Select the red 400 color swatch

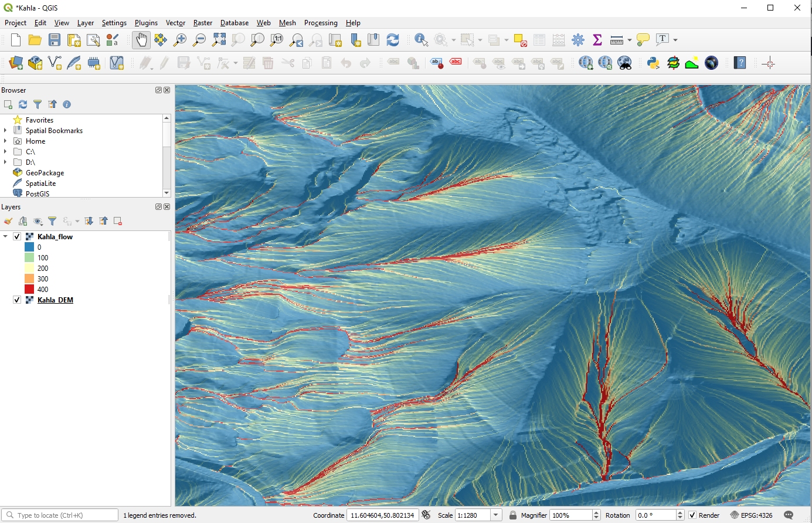click(30, 289)
